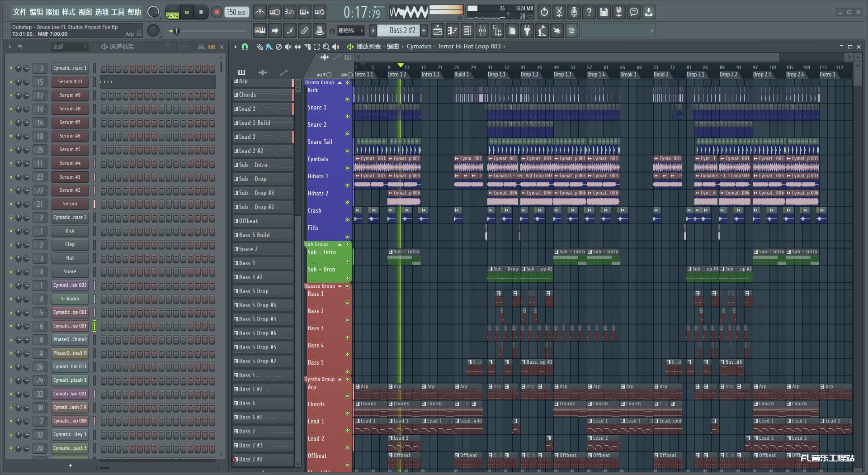This screenshot has height=475, width=868.
Task: Switch the PAT/SONG mode toggle
Action: (172, 12)
